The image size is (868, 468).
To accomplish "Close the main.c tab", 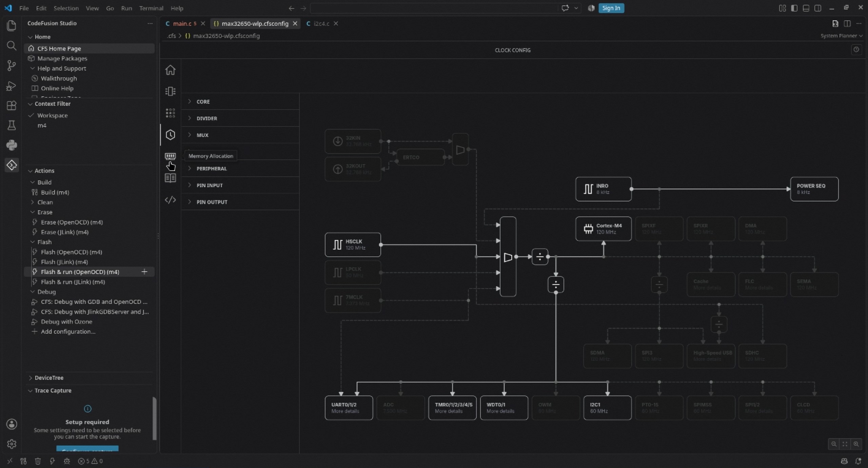I will [x=203, y=23].
